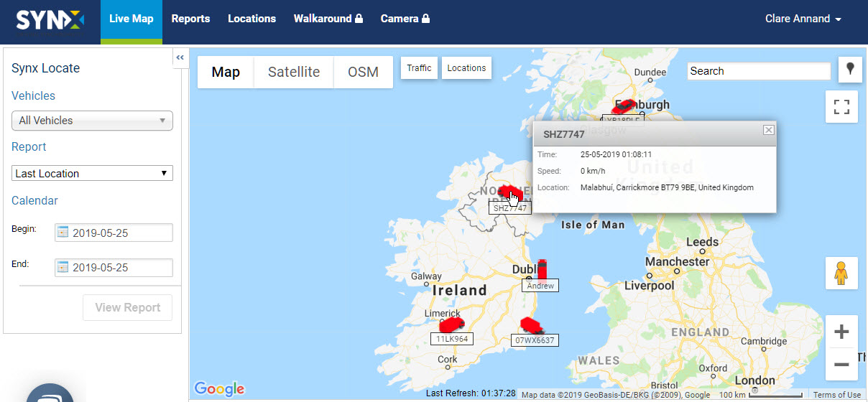The image size is (868, 402).
Task: Enter fullscreen map view
Action: pyautogui.click(x=841, y=107)
